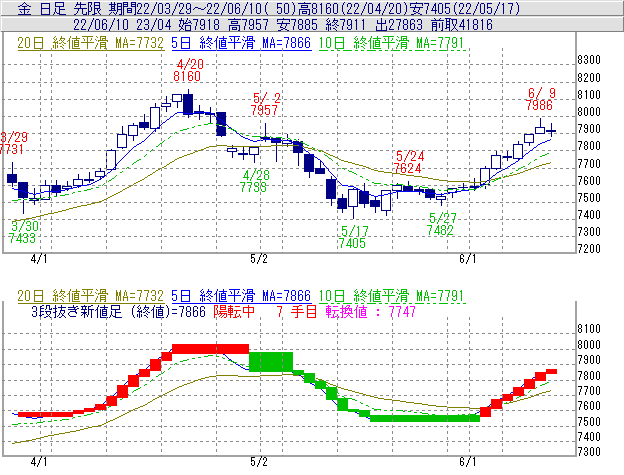This screenshot has width=624, height=475.
Task: Click the '5/27 7482' green low annotation
Action: (x=441, y=224)
